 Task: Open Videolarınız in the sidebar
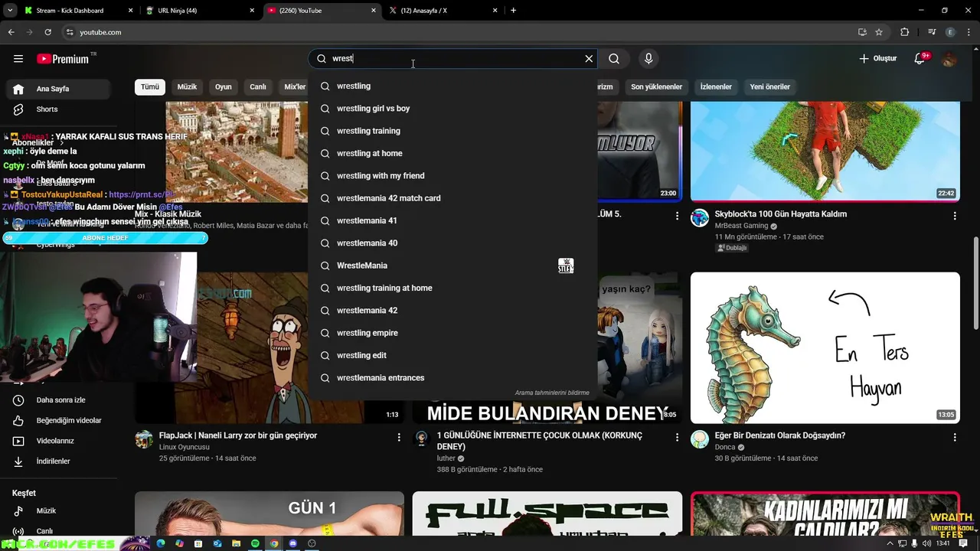click(x=59, y=442)
